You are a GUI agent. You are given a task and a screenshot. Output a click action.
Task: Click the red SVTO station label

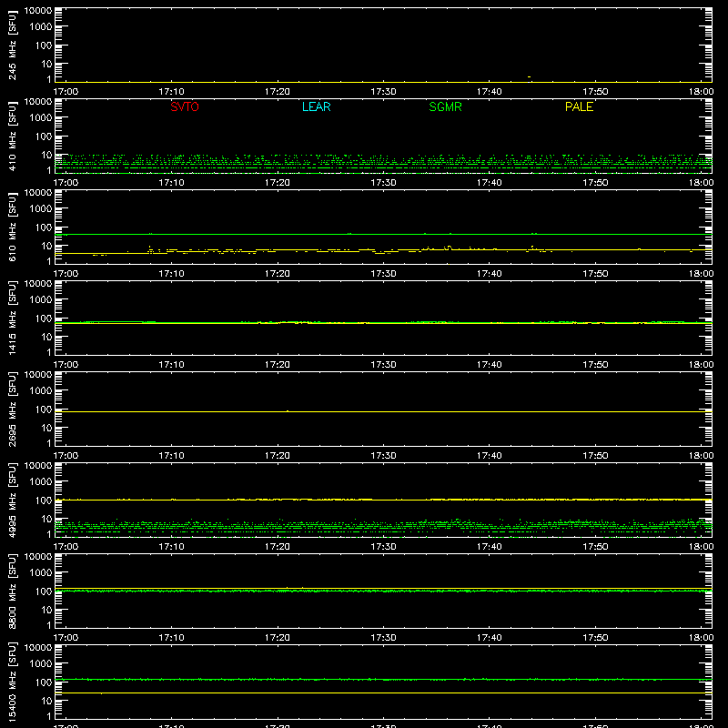coord(185,106)
